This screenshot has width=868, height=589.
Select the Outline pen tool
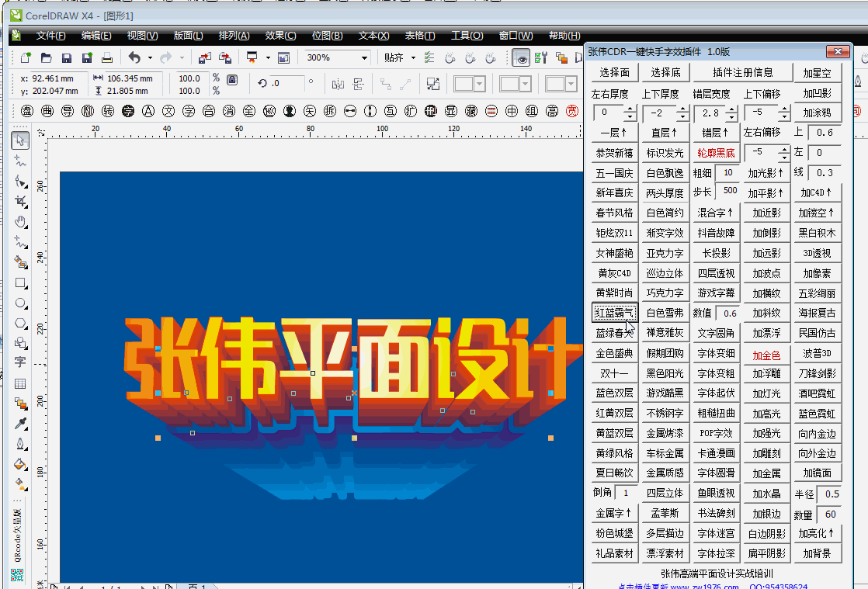(20, 444)
